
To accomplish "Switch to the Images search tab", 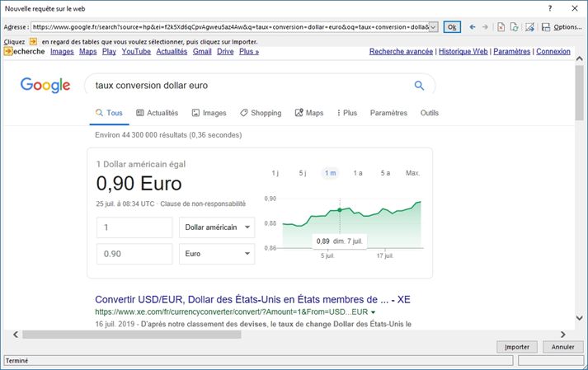I will (x=209, y=113).
